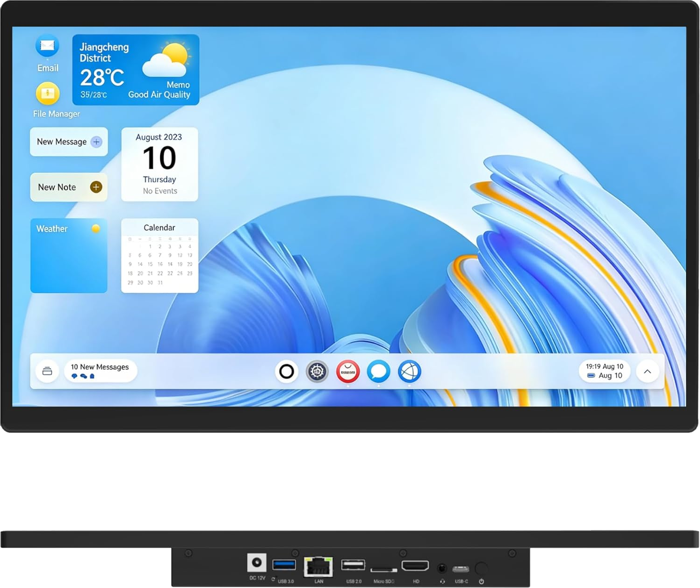Click the 19:19 Aug 10 clock area

tap(605, 371)
